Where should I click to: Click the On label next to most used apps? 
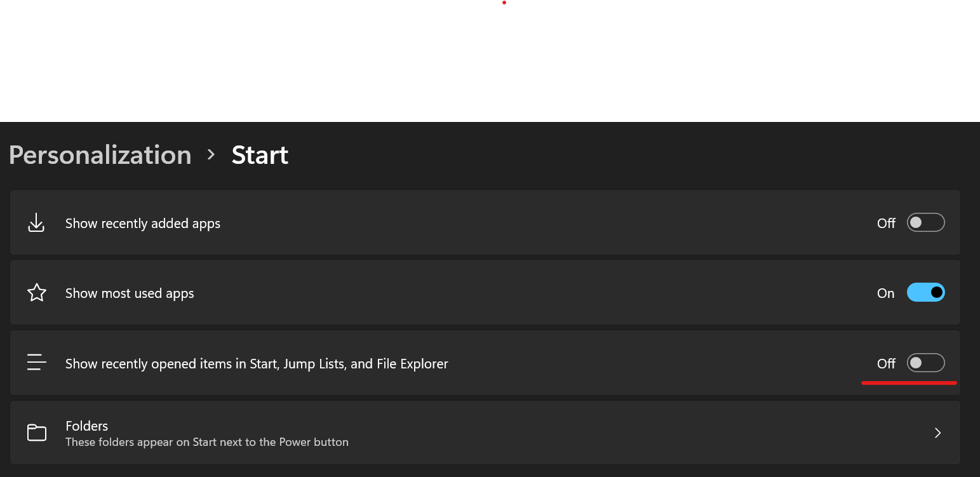pos(885,293)
